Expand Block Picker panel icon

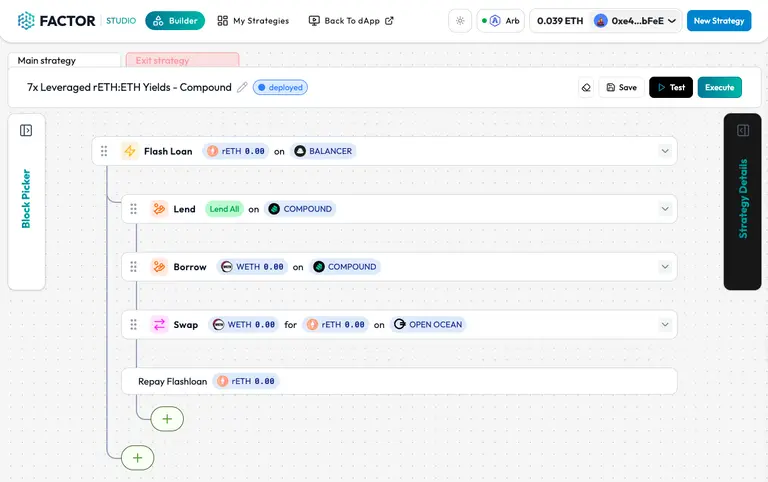[26, 130]
